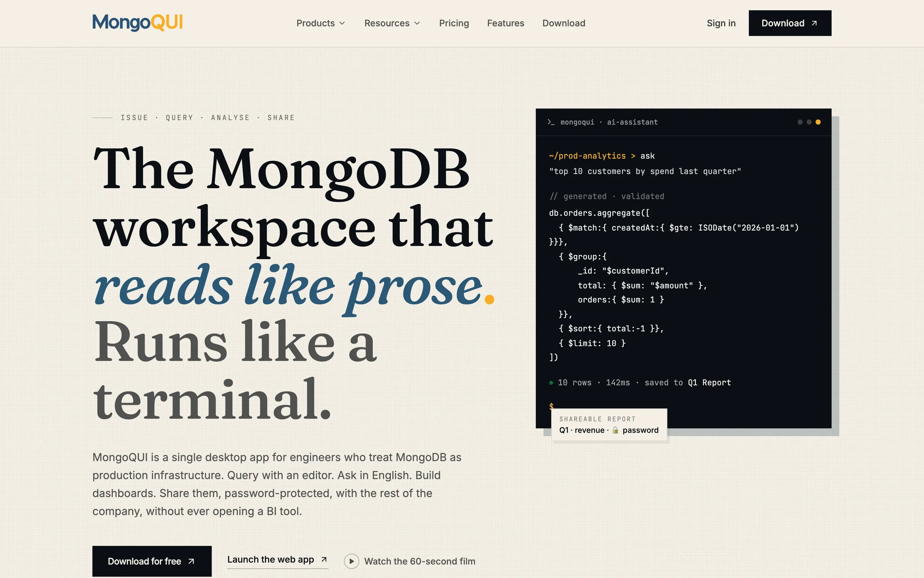Click the orange $ prompt in terminal
Screen dimensions: 924x578
(x=551, y=406)
